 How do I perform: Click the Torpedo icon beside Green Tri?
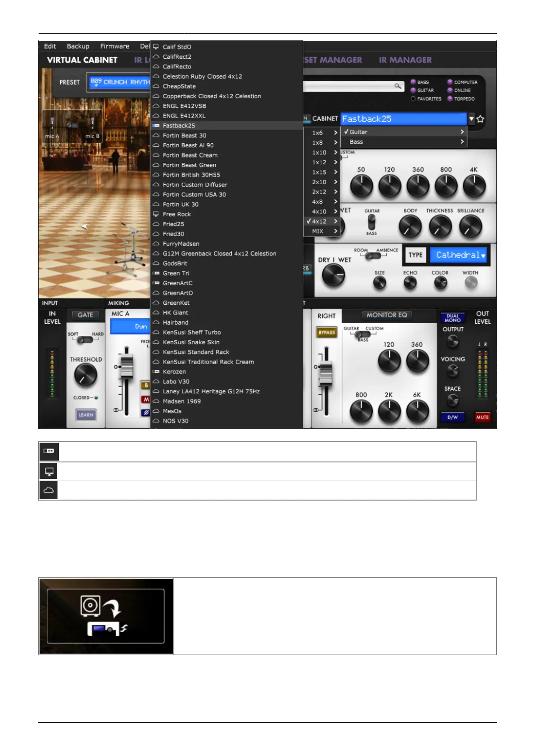click(156, 273)
